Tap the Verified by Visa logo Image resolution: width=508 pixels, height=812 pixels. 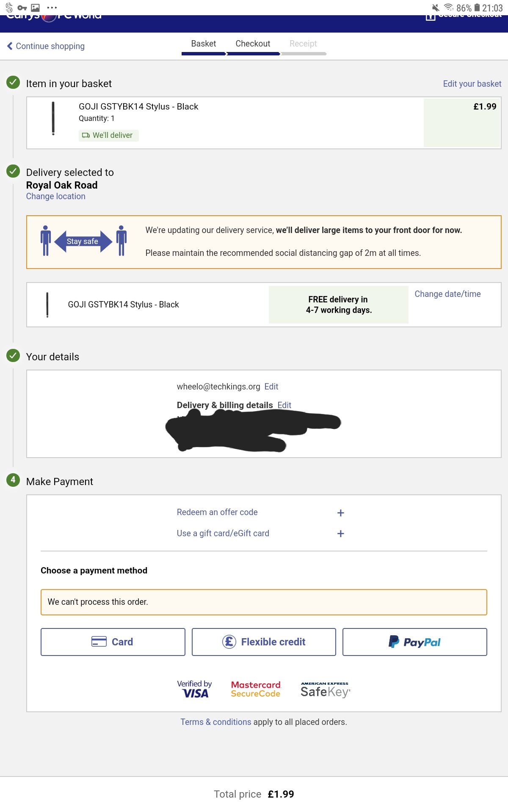[194, 689]
